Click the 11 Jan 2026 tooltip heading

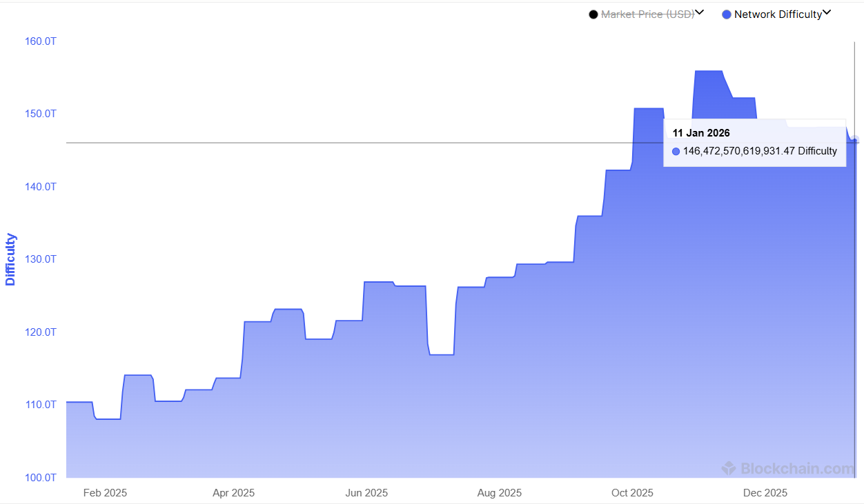point(701,132)
